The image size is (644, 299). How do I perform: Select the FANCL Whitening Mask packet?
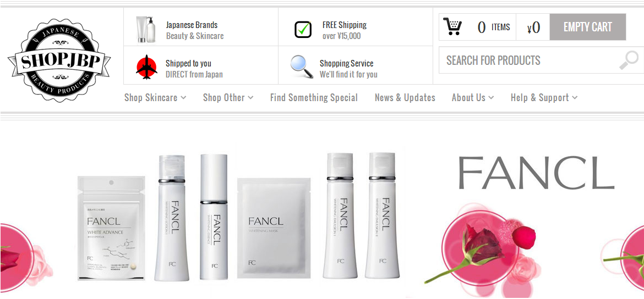coord(274,228)
